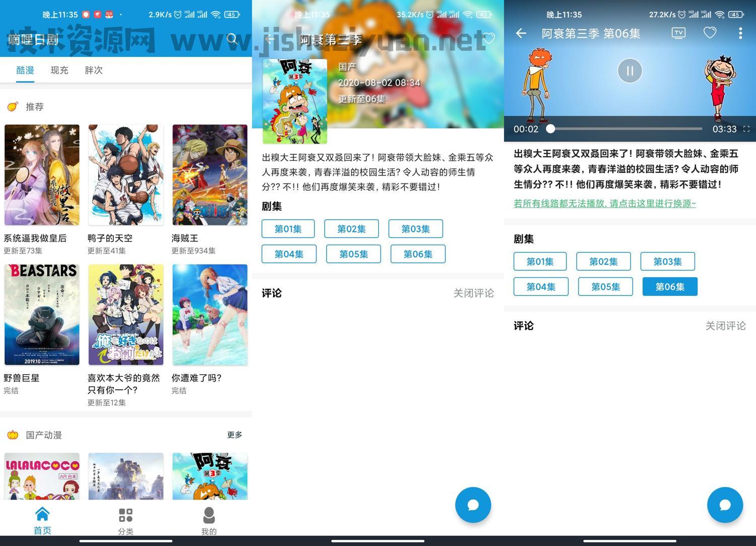Open 野兽巨星 BEASTARS poster
The width and height of the screenshot is (756, 546).
[x=42, y=315]
